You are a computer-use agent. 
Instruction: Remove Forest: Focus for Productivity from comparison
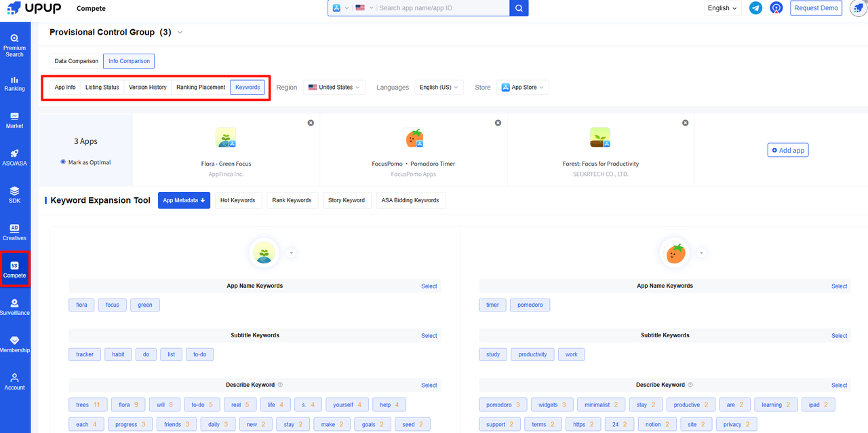coord(685,123)
